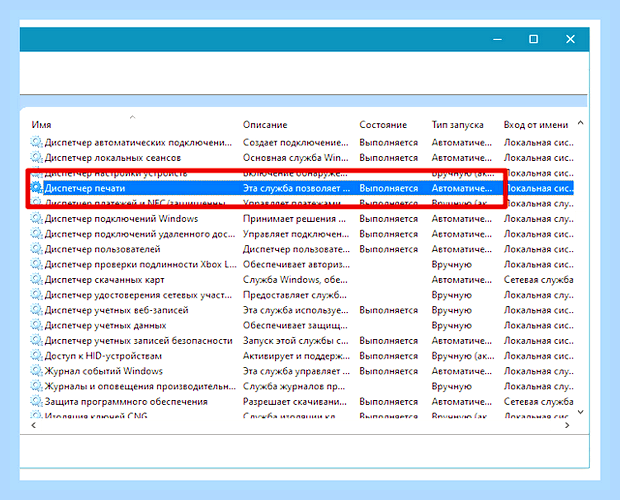
Task: Click gear icon beside Диспетчер локальных сеансов
Action: point(36,157)
